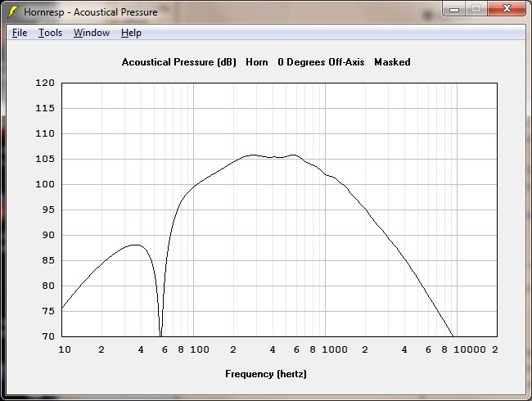Click the 75 dB y-axis label

tap(48, 311)
